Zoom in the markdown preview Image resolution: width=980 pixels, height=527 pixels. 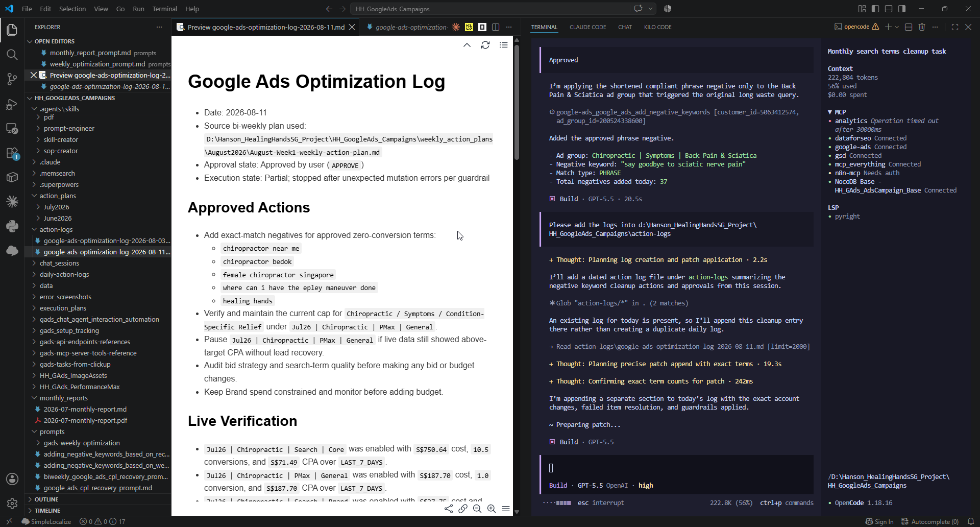tap(492, 509)
